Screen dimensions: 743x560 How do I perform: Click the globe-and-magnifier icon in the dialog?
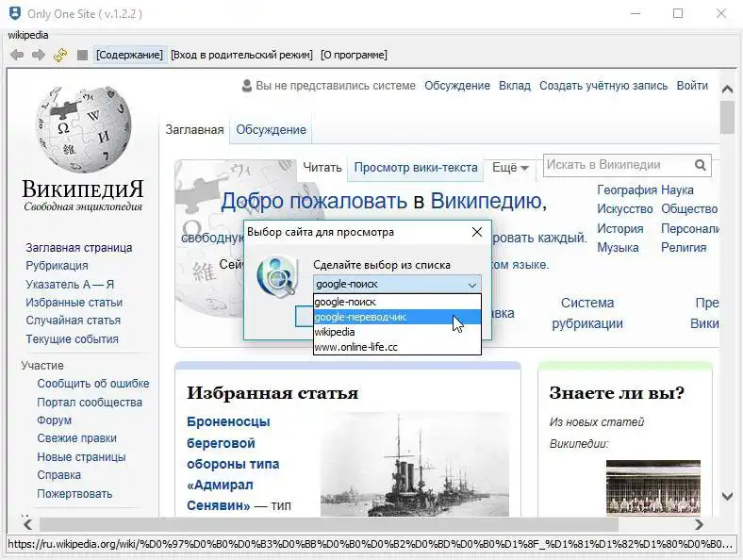(x=277, y=276)
